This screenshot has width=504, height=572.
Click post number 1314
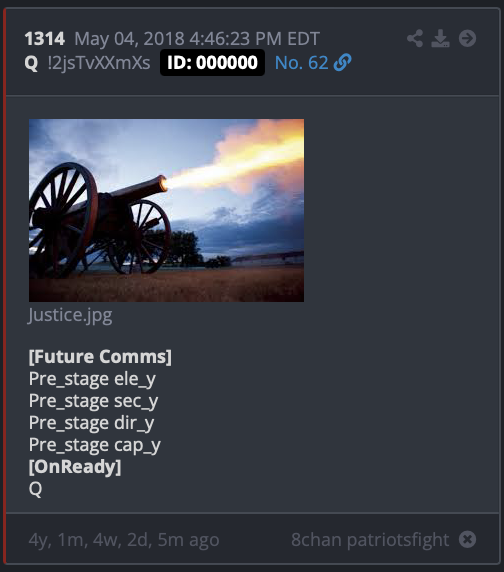(44, 39)
